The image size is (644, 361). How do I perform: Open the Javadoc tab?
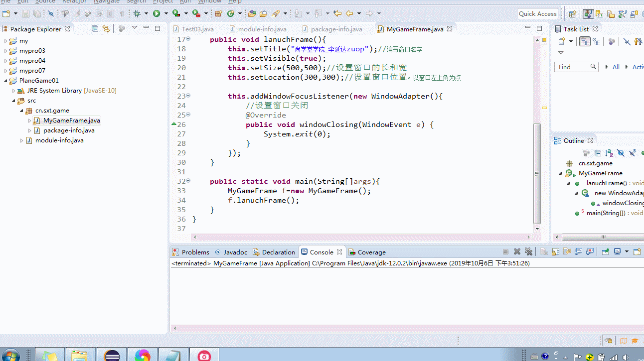[x=231, y=252]
